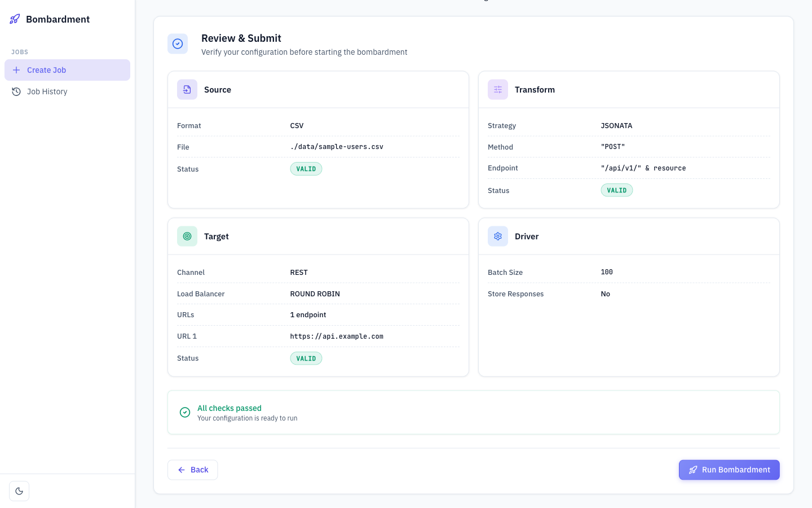Click the Back button
The height and width of the screenshot is (508, 812).
(x=192, y=470)
